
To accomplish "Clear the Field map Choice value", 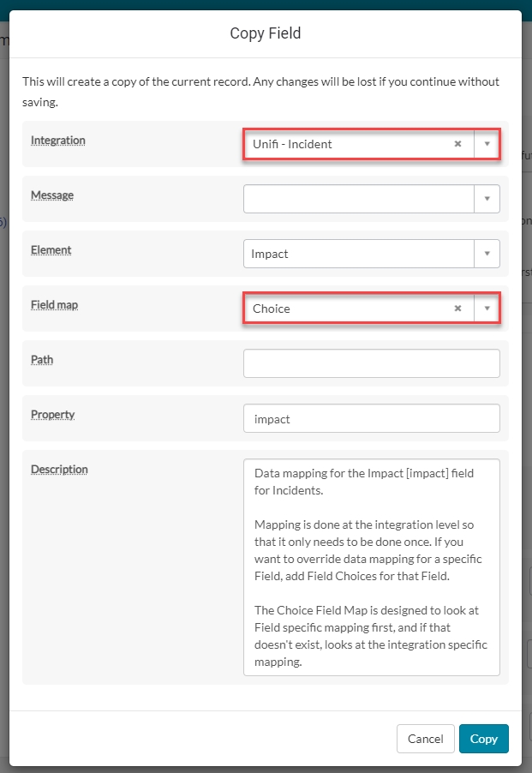I will [x=457, y=309].
